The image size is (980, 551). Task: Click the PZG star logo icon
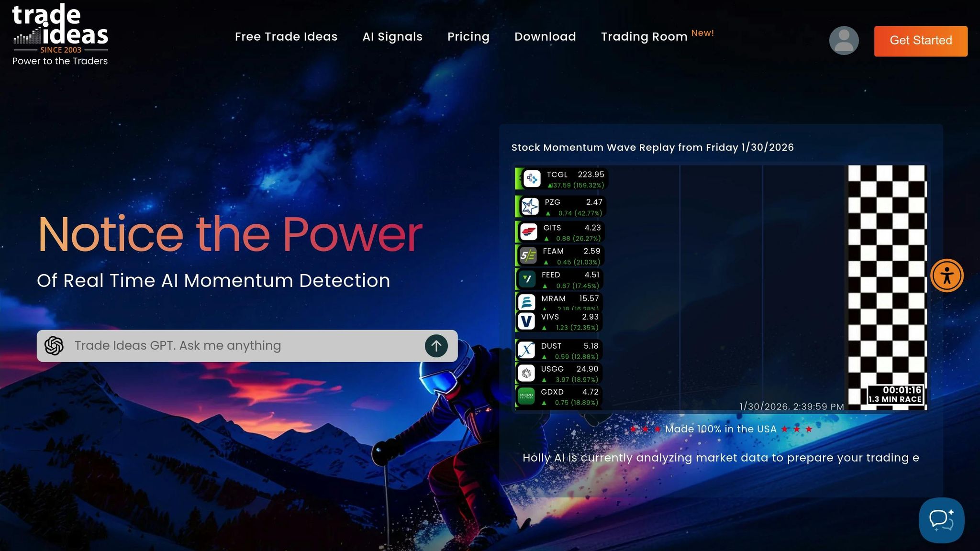[x=530, y=207]
